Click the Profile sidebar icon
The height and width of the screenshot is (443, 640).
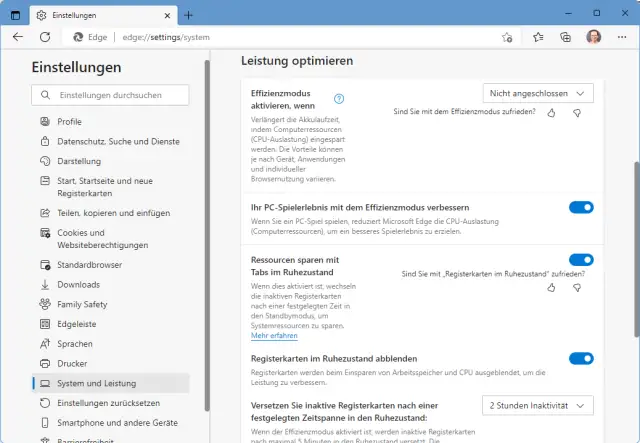pos(45,121)
